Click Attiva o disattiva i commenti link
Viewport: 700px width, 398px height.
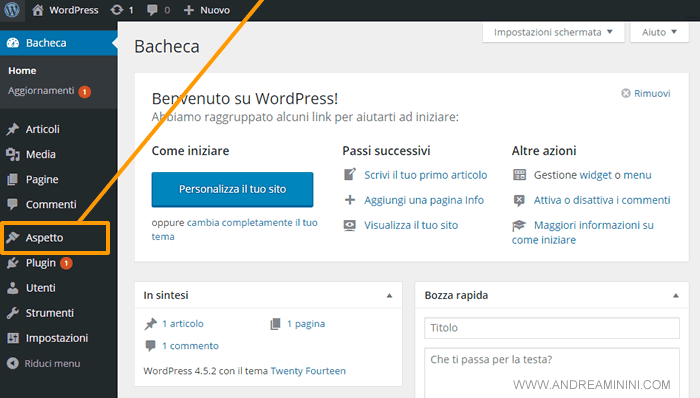[602, 200]
